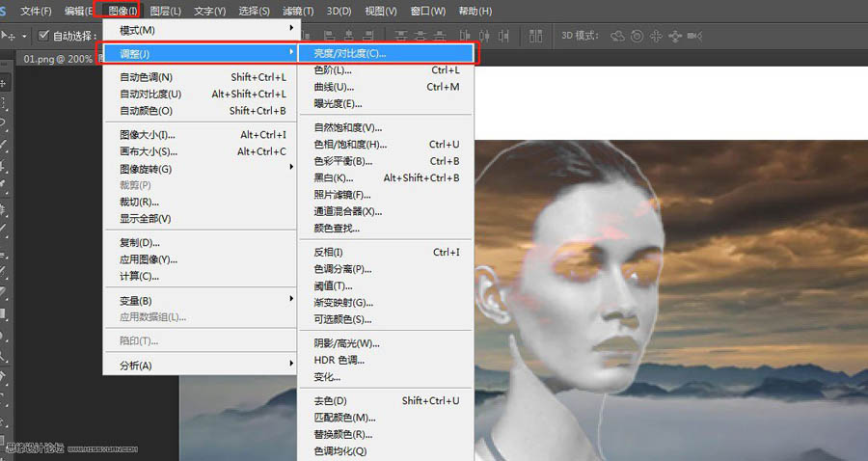Click the 3D pan object icon

[x=656, y=36]
